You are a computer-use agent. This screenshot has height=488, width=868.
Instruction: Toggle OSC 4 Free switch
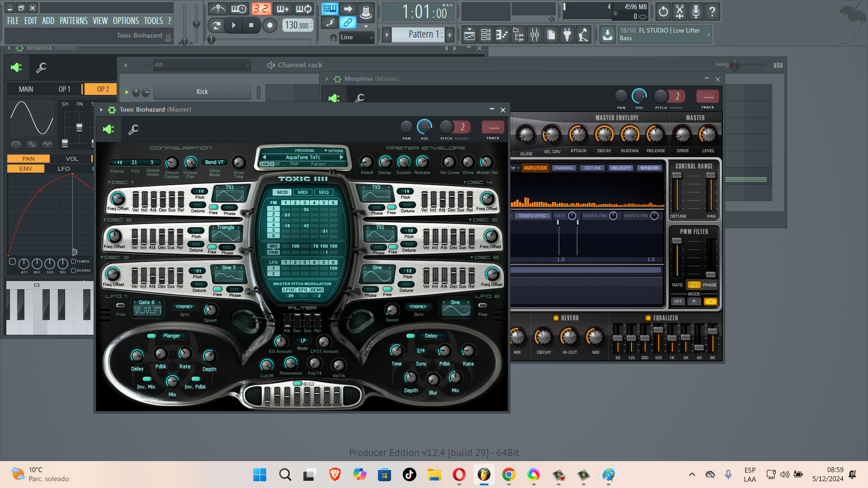pyautogui.click(x=392, y=207)
